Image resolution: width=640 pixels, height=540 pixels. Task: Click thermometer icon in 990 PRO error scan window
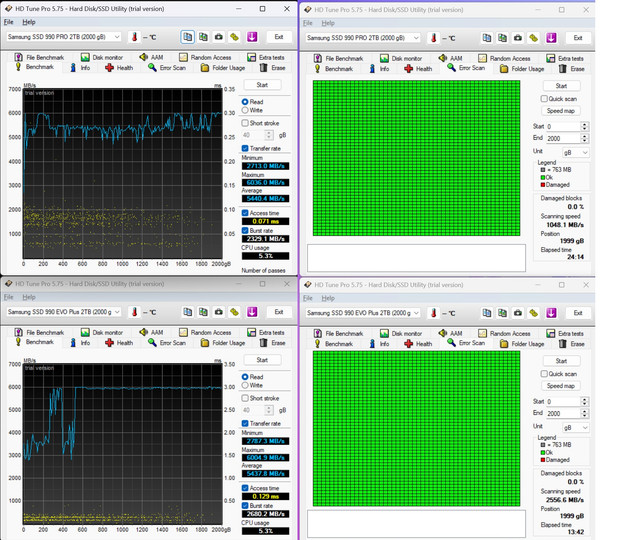[433, 38]
